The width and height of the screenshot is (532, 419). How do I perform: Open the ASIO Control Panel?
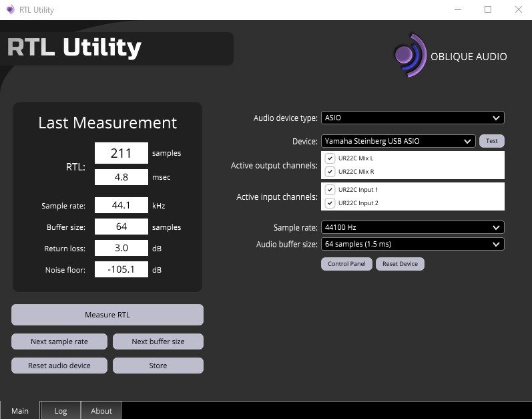click(346, 264)
